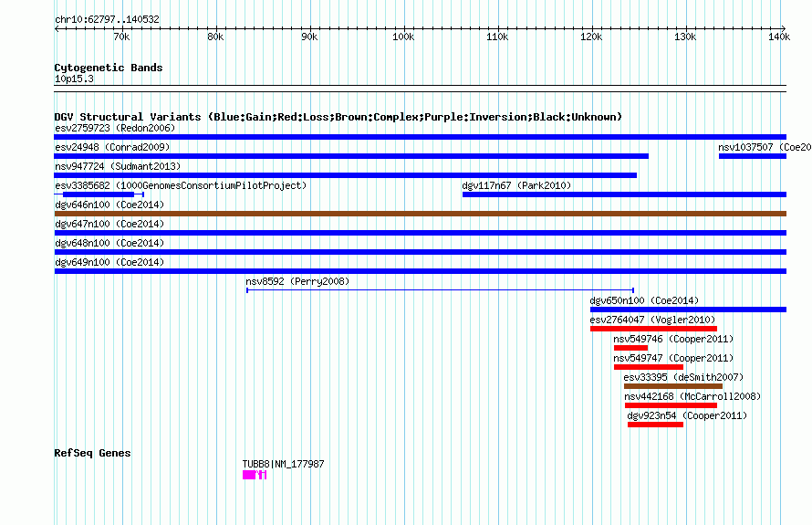Click the blue bar under nsv1037507
Screen dimensions: 812x525
[x=753, y=156]
